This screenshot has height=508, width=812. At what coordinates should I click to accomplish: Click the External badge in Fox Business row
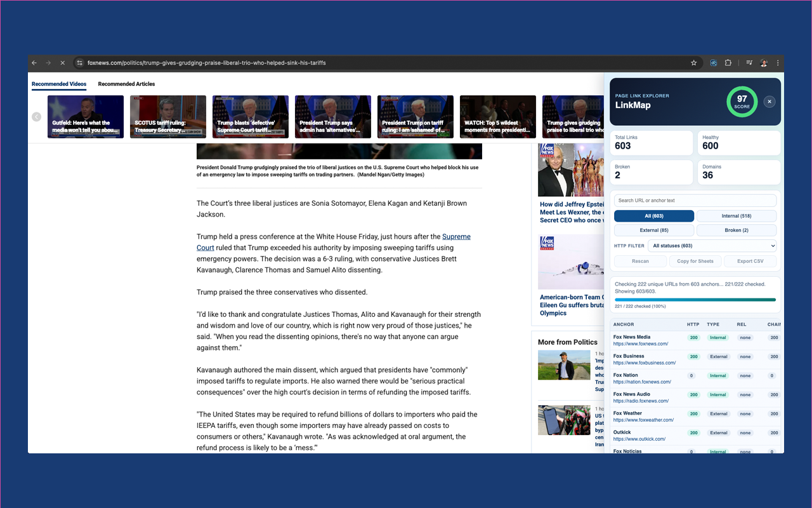coord(719,357)
